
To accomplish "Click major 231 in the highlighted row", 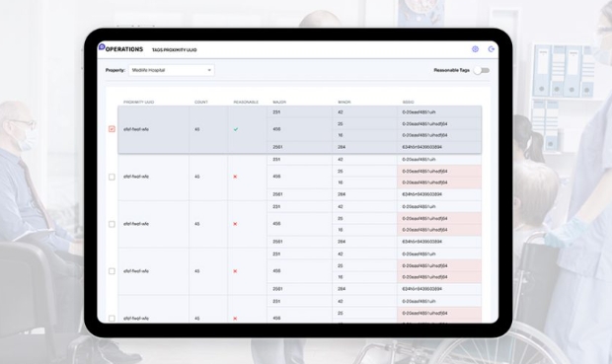I will [276, 112].
